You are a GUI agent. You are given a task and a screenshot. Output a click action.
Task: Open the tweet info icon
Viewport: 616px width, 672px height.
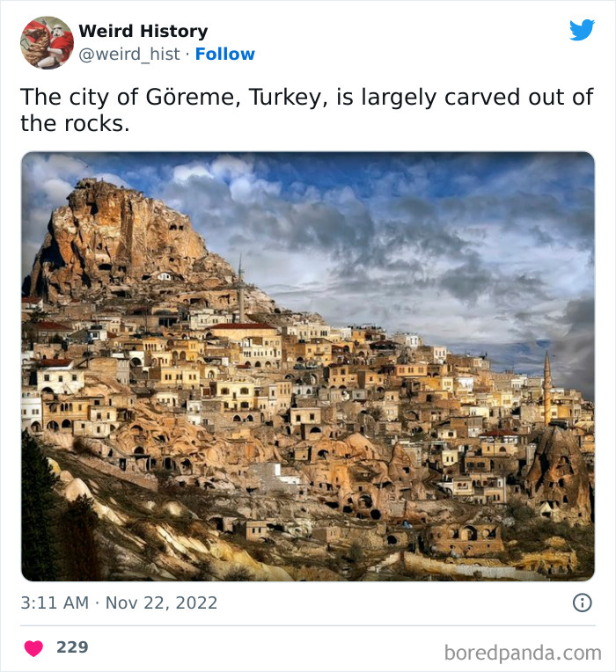click(583, 603)
